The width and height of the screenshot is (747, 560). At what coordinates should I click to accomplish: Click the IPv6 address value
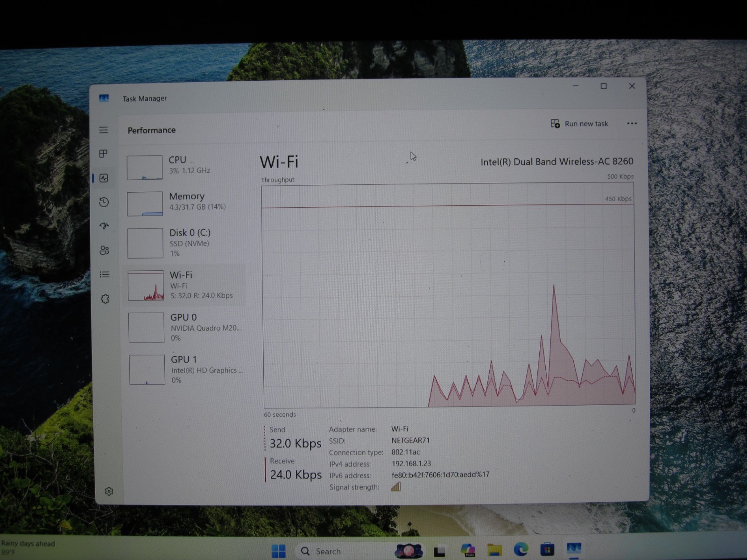pos(440,475)
